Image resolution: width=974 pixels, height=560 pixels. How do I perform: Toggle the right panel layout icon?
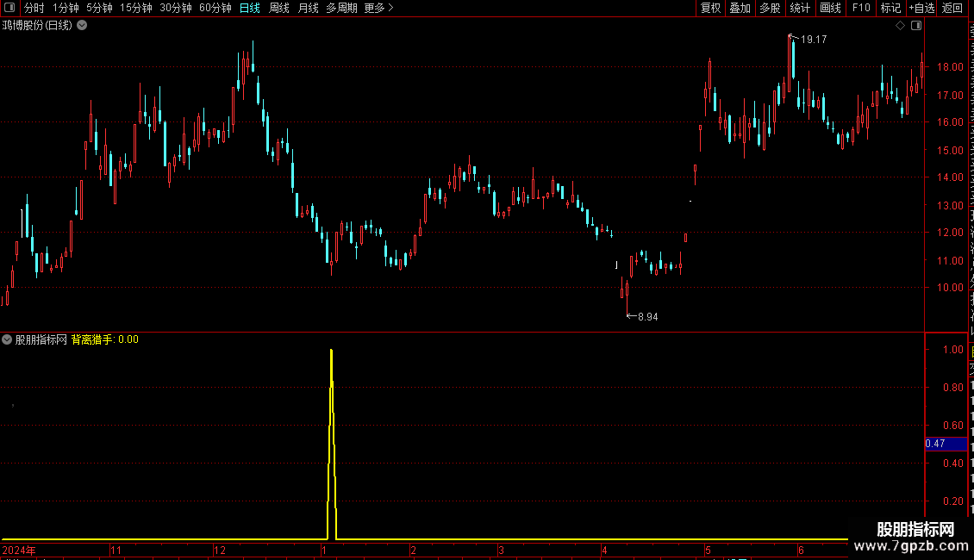(x=916, y=26)
